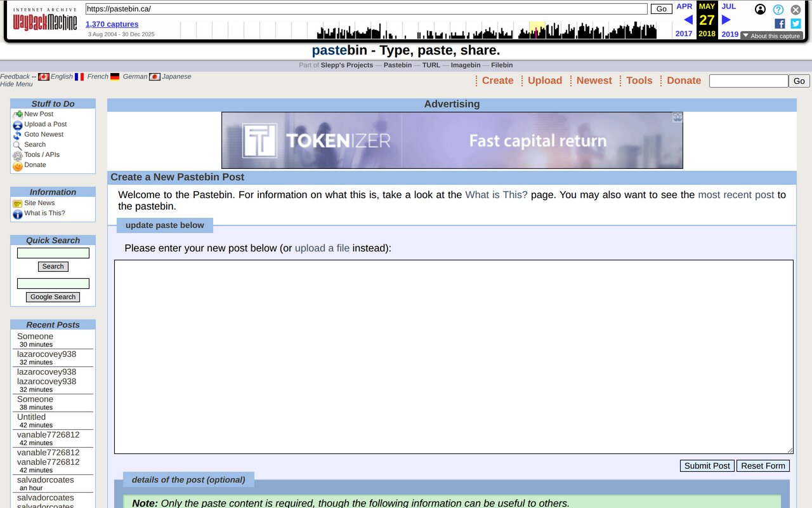This screenshot has height=508, width=812.
Task: Click the Donate smiley icon
Action: coord(17,165)
